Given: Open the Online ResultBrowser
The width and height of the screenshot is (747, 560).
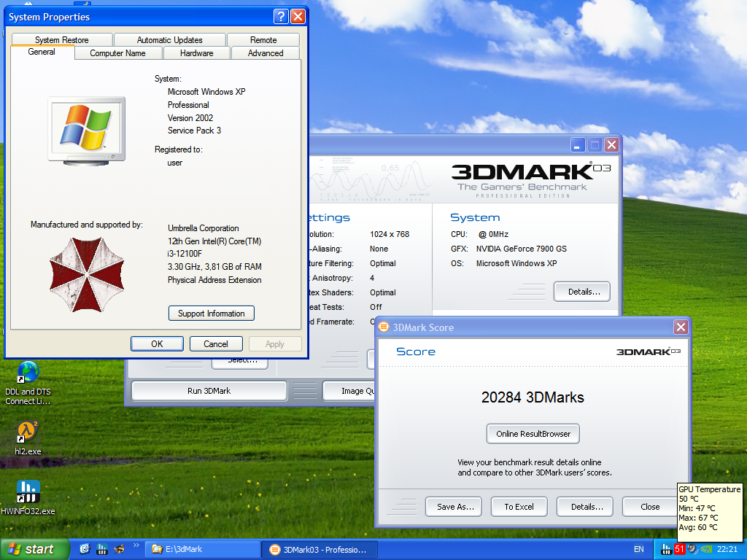Looking at the screenshot, I should coord(533,434).
